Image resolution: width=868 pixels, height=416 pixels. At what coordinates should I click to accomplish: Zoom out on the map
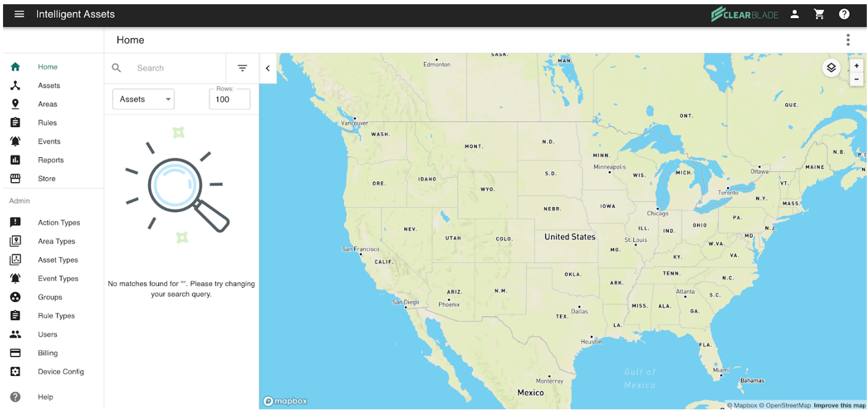(x=856, y=80)
